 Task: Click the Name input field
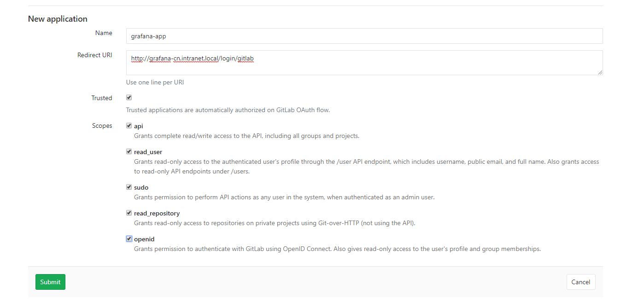364,36
